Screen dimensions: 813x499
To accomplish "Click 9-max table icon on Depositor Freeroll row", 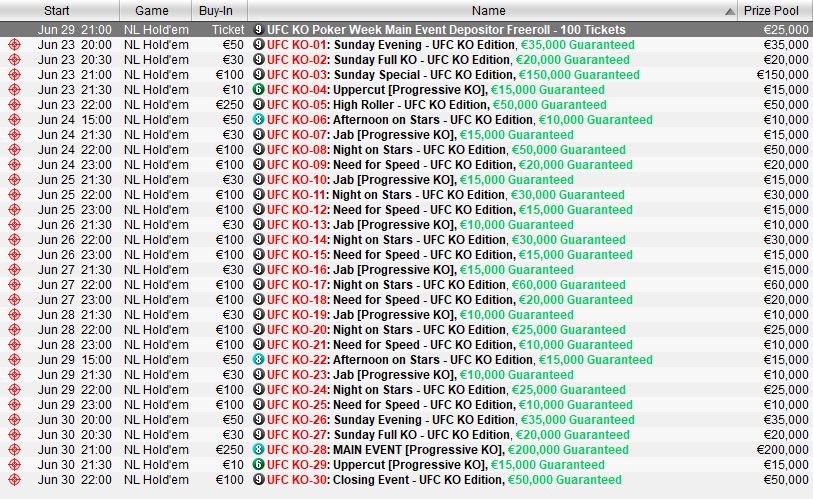I will click(258, 30).
